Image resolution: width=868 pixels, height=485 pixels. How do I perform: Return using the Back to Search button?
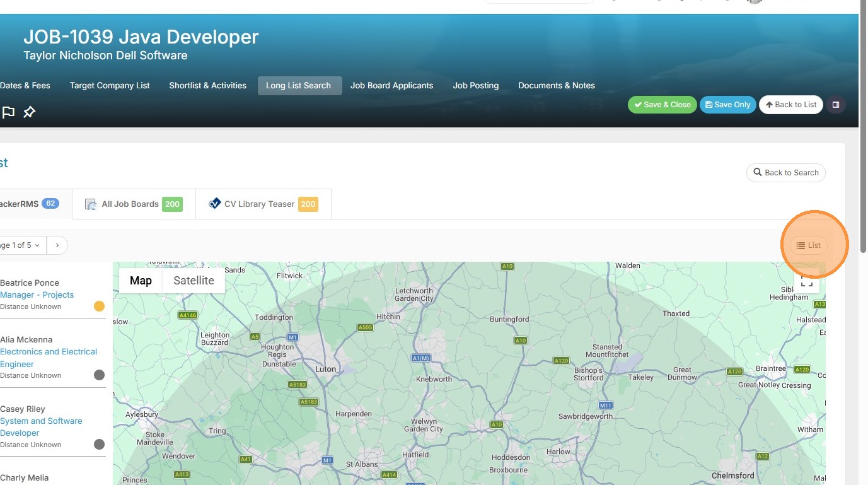pos(786,173)
